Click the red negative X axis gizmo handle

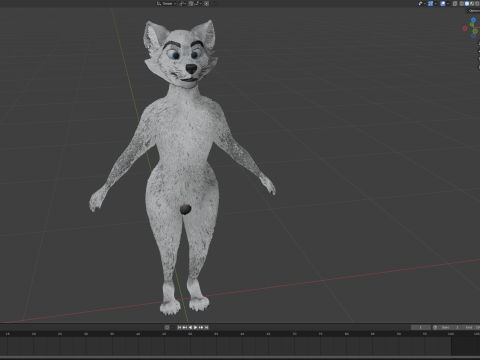click(x=465, y=28)
